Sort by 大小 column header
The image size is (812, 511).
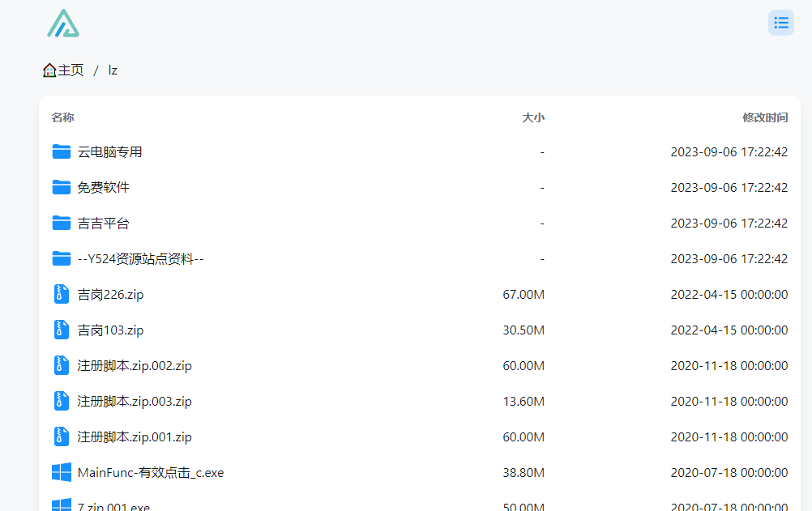click(533, 117)
